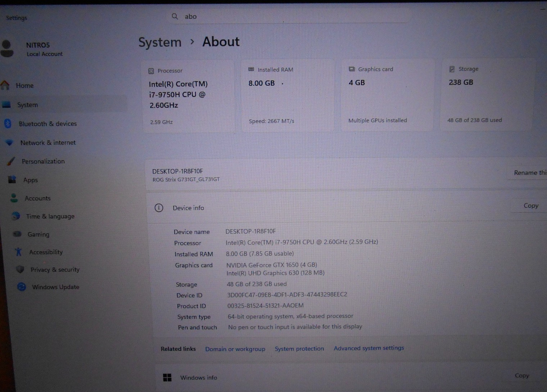Click the Processor i7-9750H card
The width and height of the screenshot is (547, 392).
[189, 96]
